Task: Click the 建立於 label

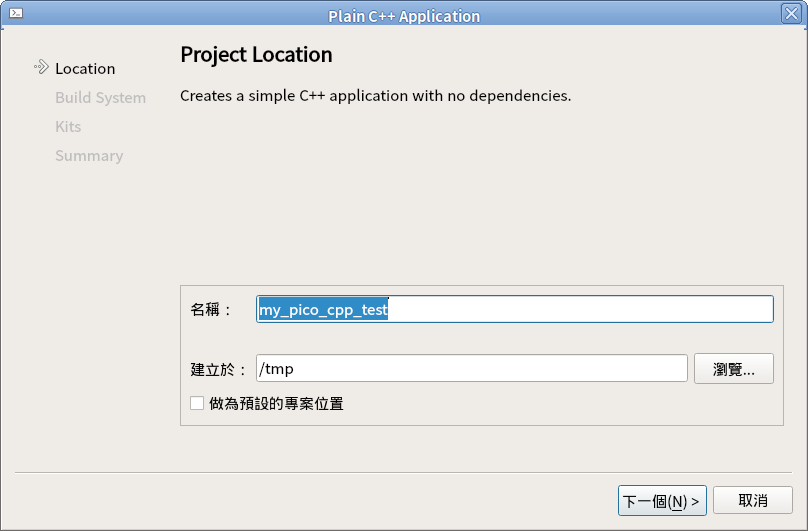Action: pos(218,369)
